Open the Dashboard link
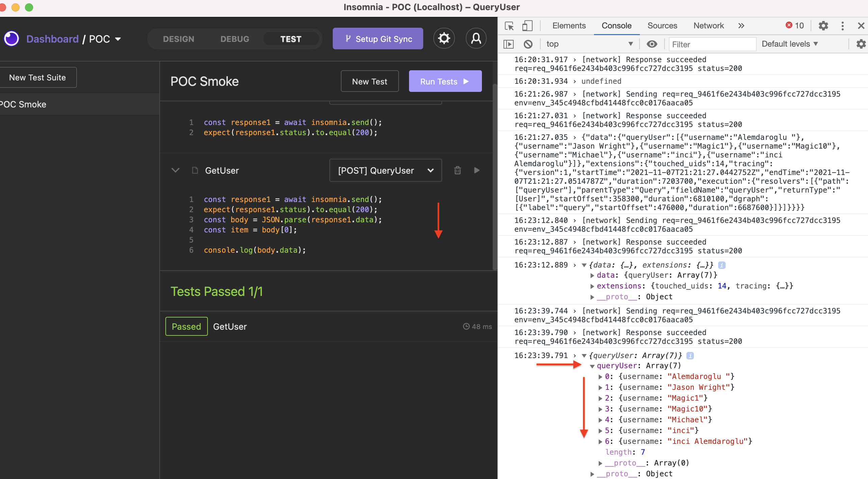This screenshot has width=868, height=479. [x=53, y=39]
